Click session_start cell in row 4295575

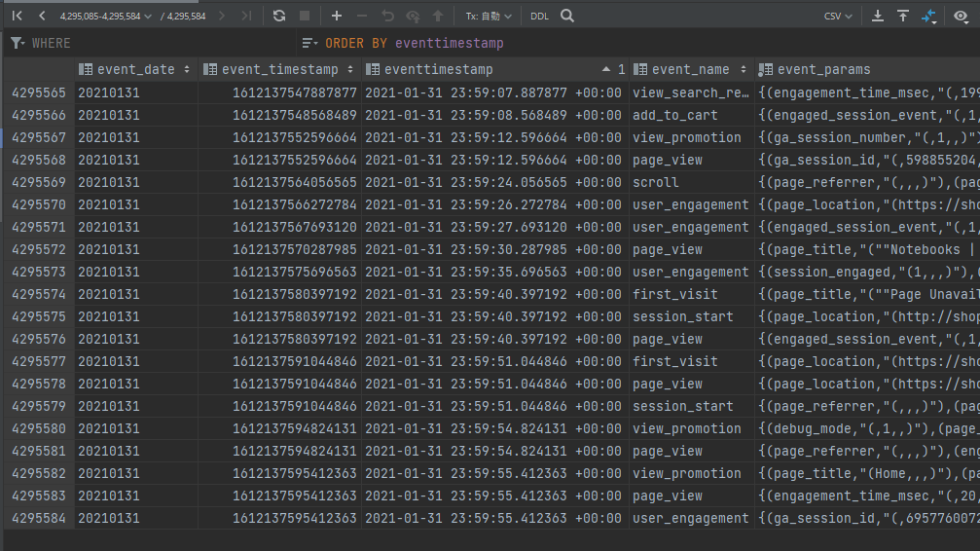click(x=691, y=316)
